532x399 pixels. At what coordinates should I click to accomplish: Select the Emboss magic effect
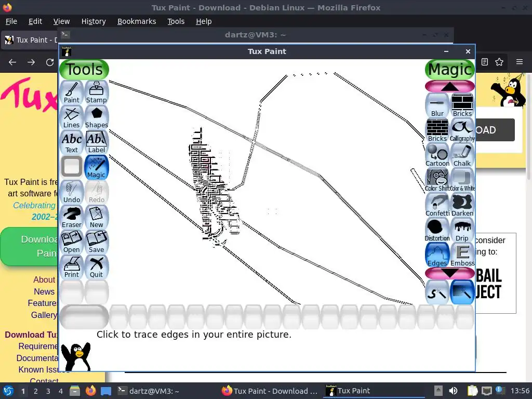tap(462, 255)
